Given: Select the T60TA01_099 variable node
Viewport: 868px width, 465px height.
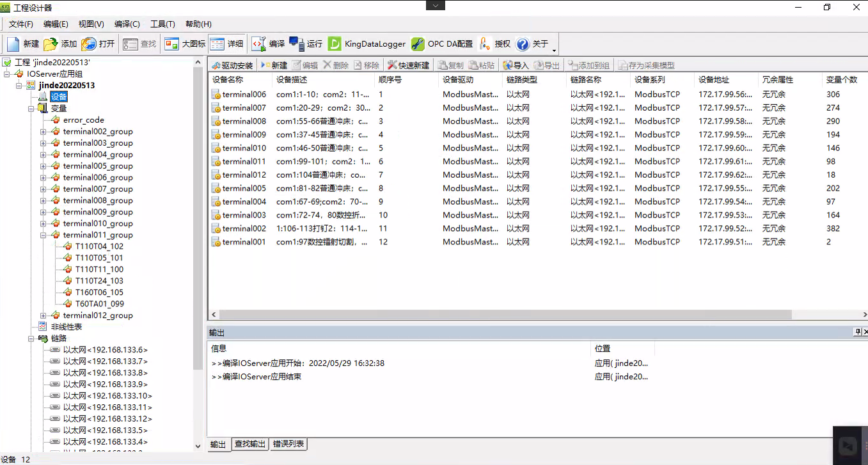Looking at the screenshot, I should [x=99, y=304].
